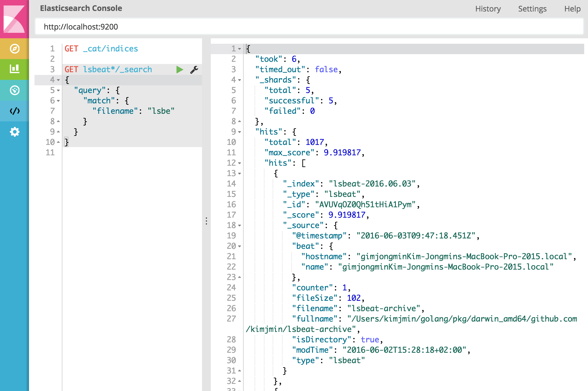Open the Visualize bar chart icon
Image resolution: width=588 pixels, height=391 pixels.
[14, 69]
